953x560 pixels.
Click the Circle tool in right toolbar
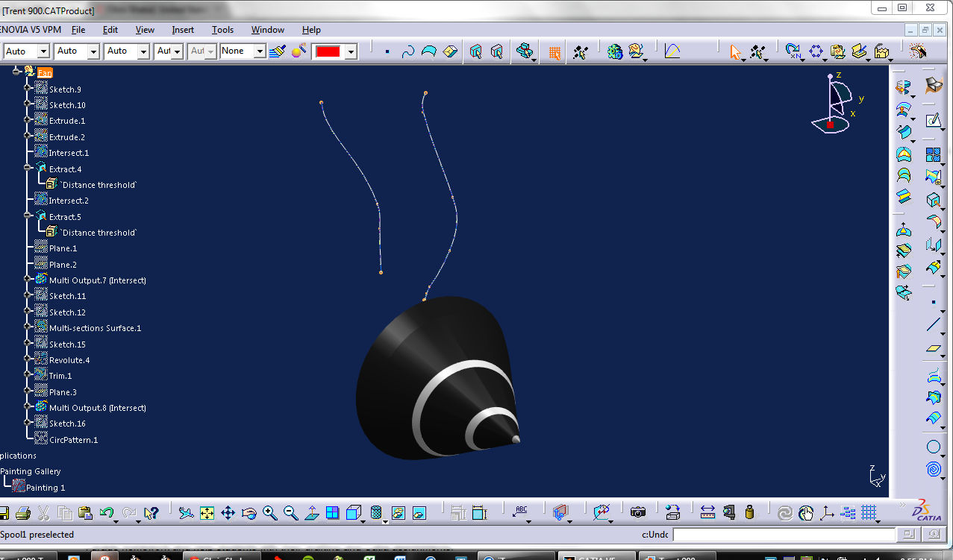[933, 447]
